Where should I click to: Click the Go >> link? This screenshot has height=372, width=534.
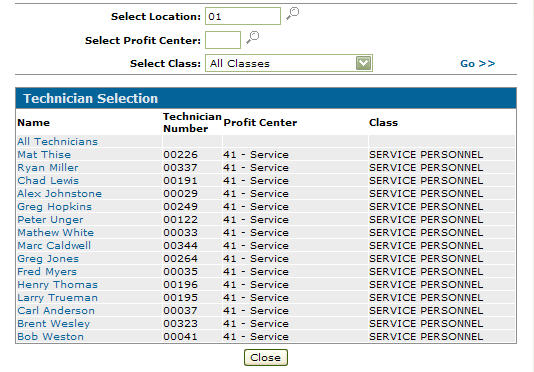pyautogui.click(x=477, y=64)
